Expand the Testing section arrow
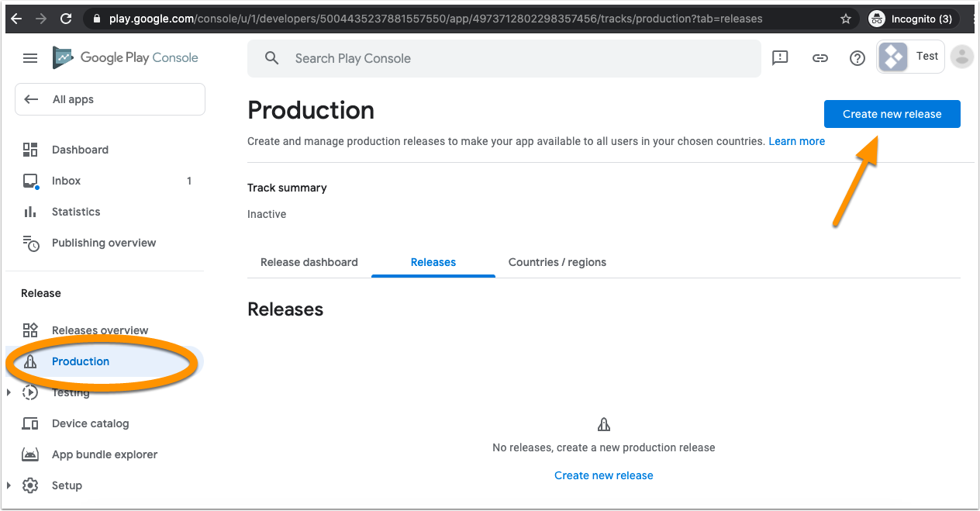 pos(9,392)
